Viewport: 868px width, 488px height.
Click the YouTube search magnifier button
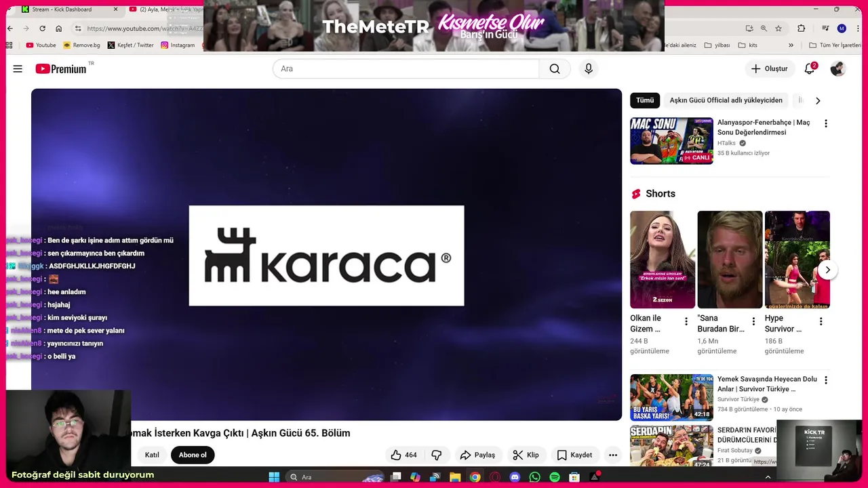(555, 68)
